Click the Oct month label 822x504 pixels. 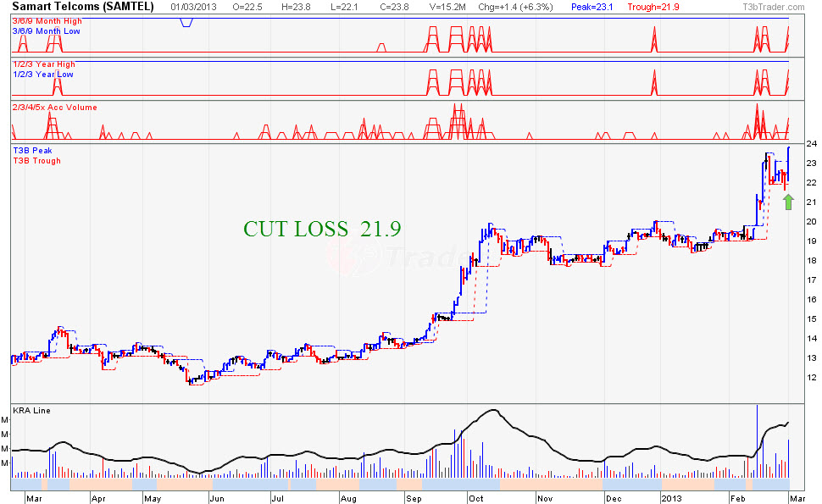[476, 498]
